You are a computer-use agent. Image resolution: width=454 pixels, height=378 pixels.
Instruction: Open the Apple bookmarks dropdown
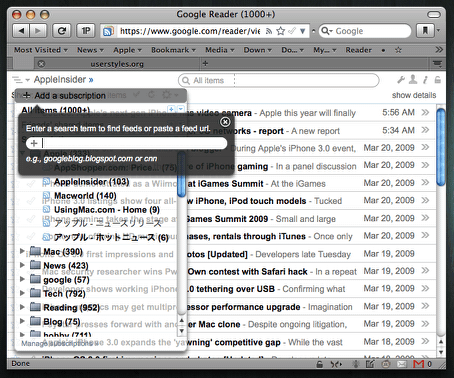coord(127,50)
